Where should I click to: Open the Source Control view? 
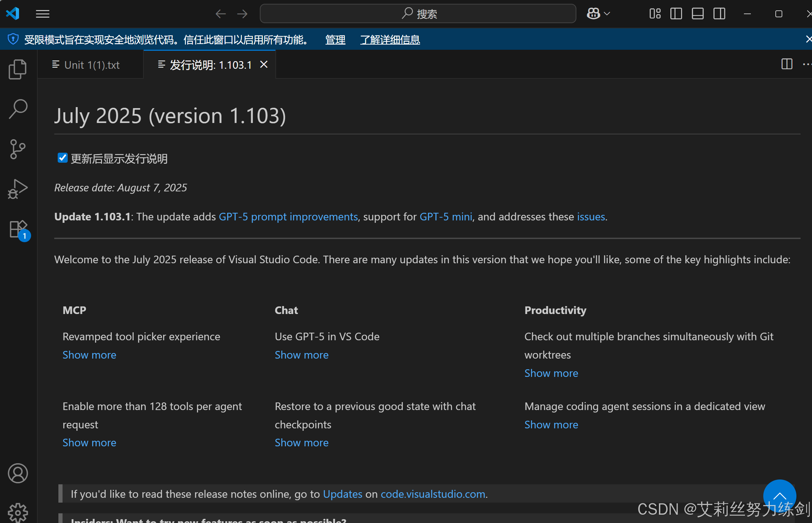tap(18, 149)
